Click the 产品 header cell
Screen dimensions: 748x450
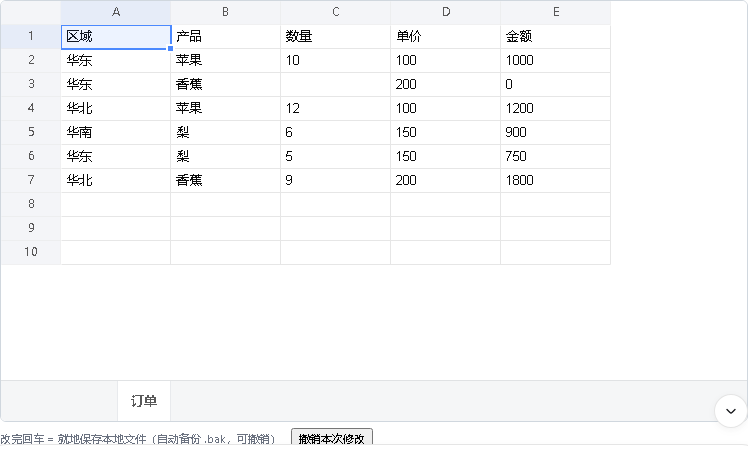[226, 36]
